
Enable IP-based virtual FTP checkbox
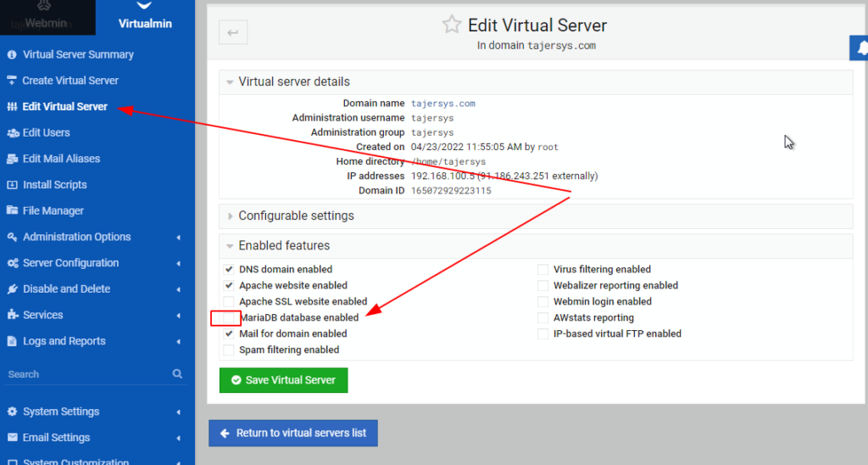[543, 333]
